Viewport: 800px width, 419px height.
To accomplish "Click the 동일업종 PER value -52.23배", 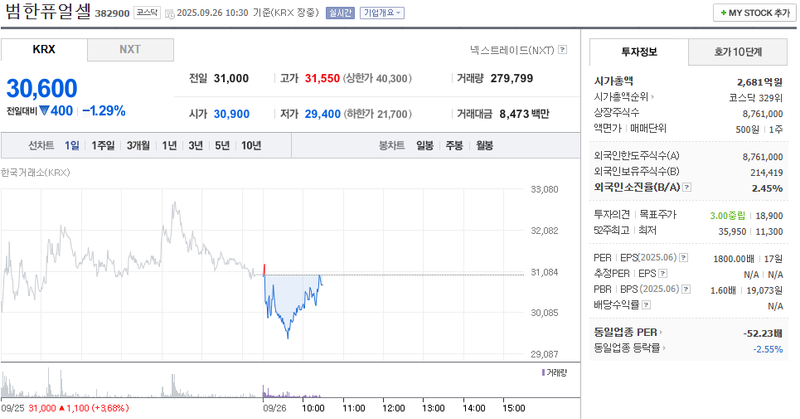I will (763, 333).
